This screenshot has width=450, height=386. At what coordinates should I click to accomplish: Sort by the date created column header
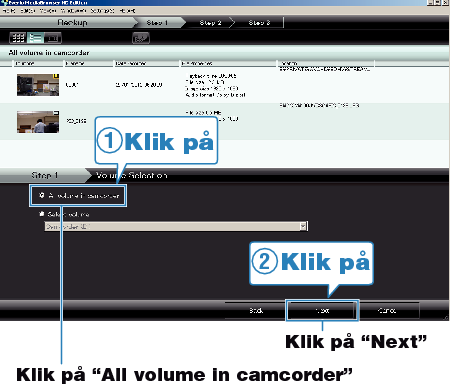tap(147, 63)
